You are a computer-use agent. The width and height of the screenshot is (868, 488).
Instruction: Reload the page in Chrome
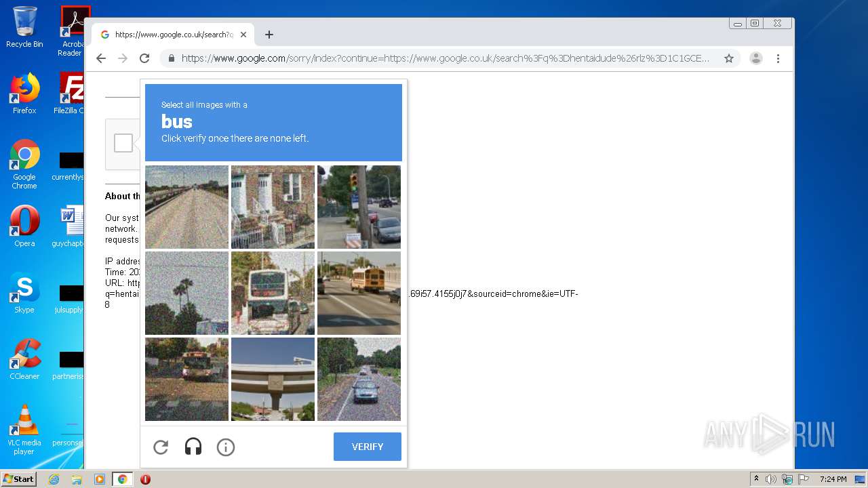[x=144, y=58]
